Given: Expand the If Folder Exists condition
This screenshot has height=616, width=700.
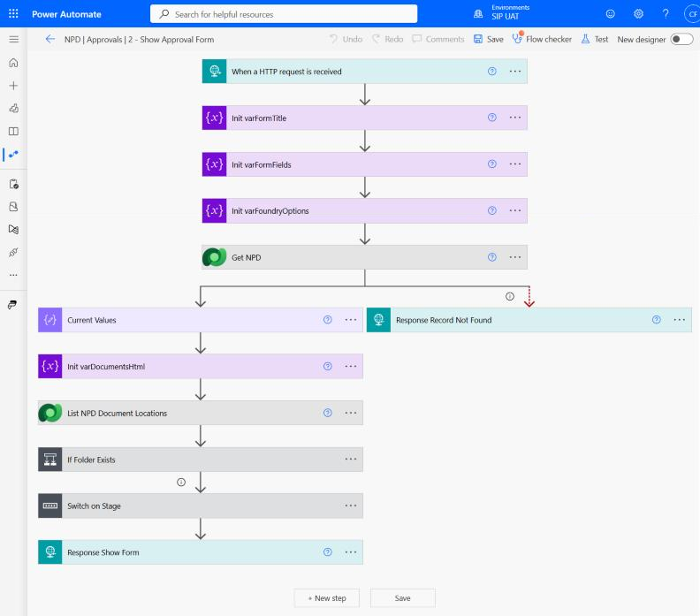Looking at the screenshot, I should (201, 460).
